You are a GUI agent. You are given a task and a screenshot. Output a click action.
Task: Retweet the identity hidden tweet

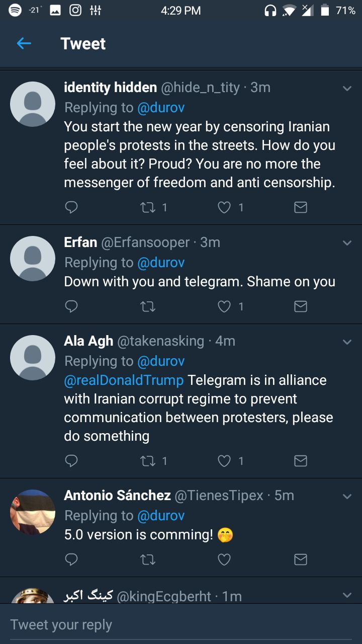click(148, 207)
